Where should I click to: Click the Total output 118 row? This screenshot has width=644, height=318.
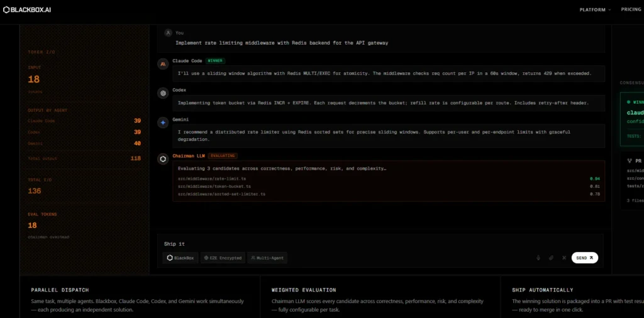(x=84, y=158)
